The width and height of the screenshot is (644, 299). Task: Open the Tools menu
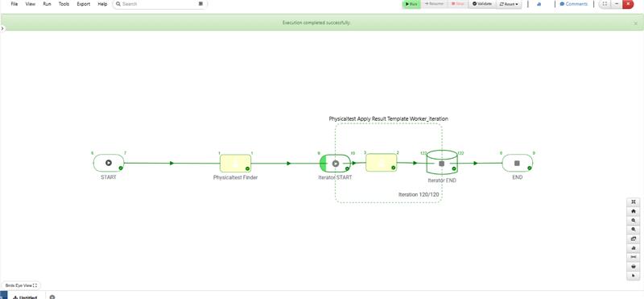pos(64,4)
